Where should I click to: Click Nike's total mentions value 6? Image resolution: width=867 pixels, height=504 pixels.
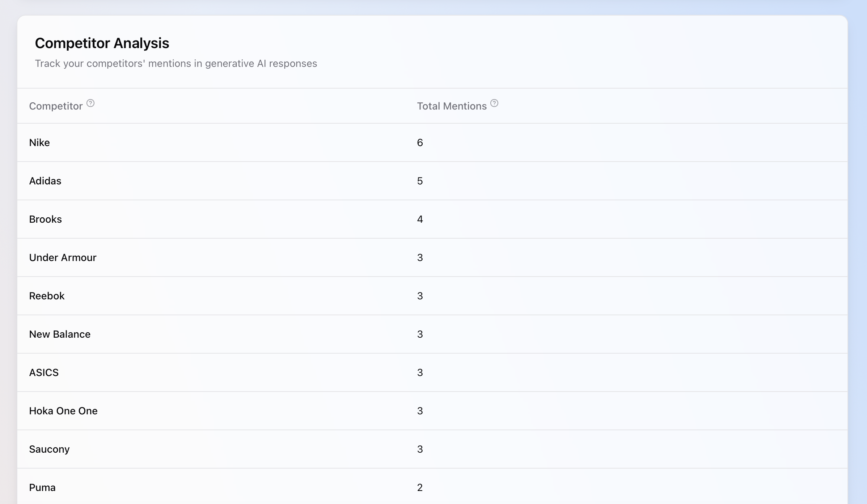pos(420,143)
